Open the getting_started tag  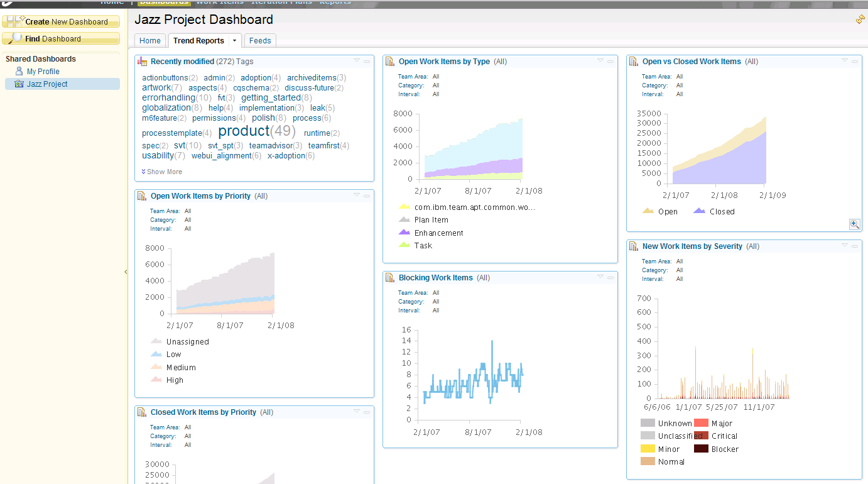click(271, 98)
